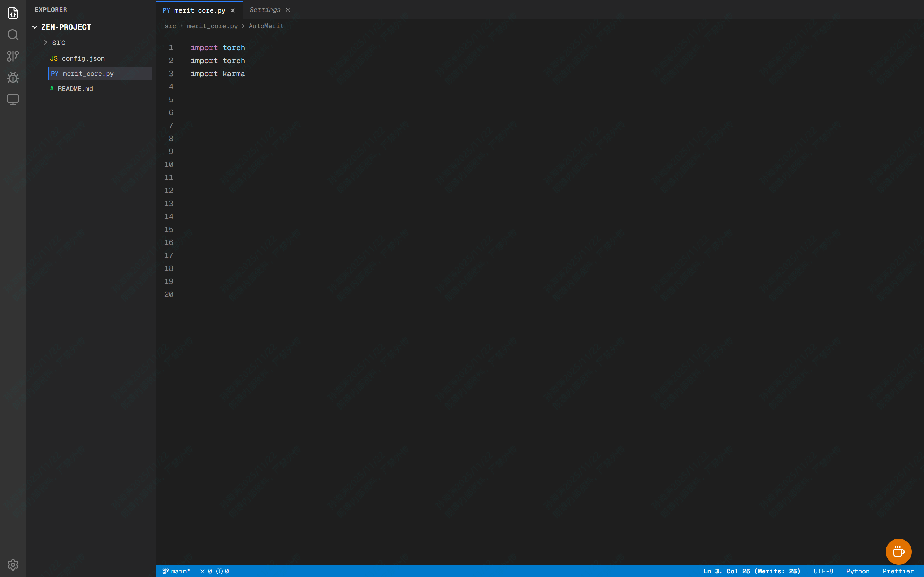Screen dimensions: 924x577
Task: Open the Remote monitor icon in activity bar
Action: click(x=13, y=100)
